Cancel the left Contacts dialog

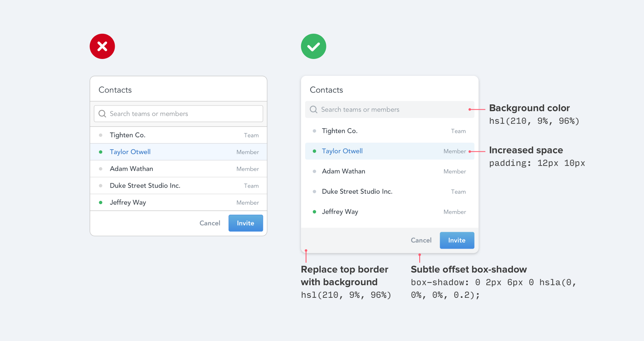point(210,223)
